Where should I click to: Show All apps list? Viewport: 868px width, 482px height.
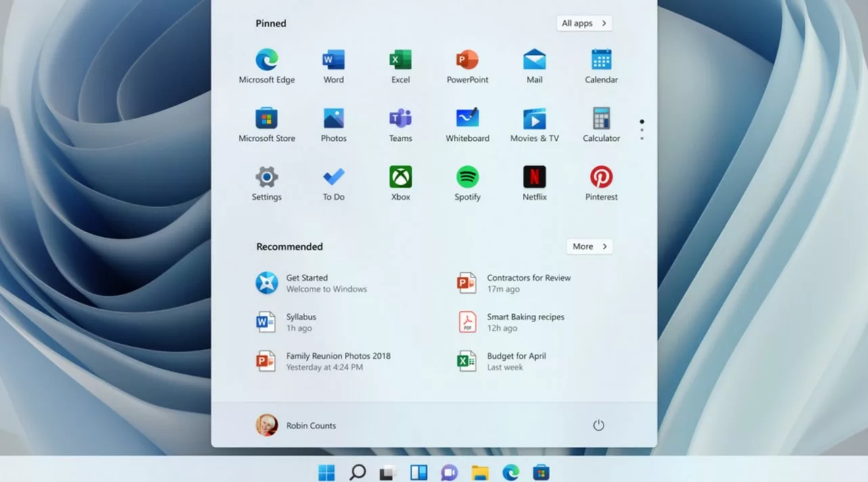(585, 23)
